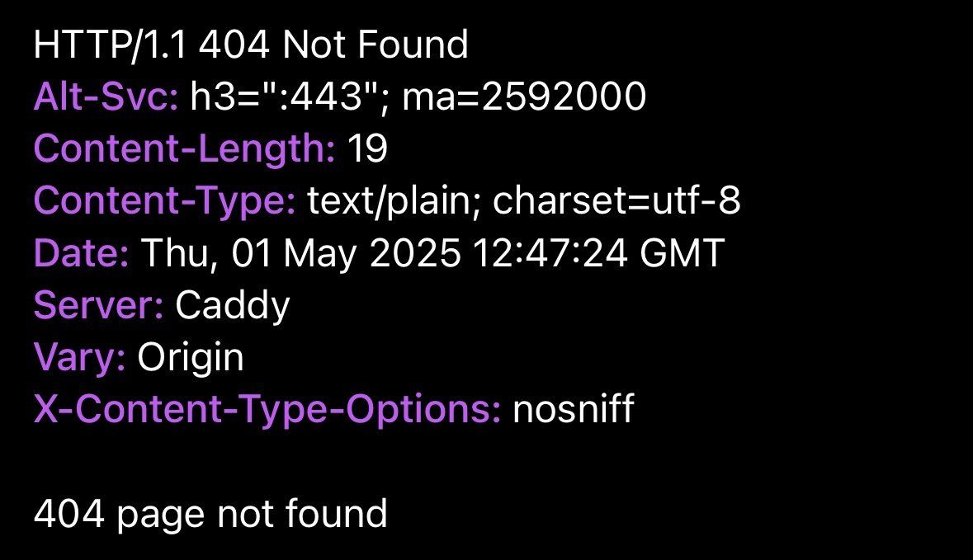Select the Server header name
This screenshot has height=560, width=973.
(x=99, y=306)
